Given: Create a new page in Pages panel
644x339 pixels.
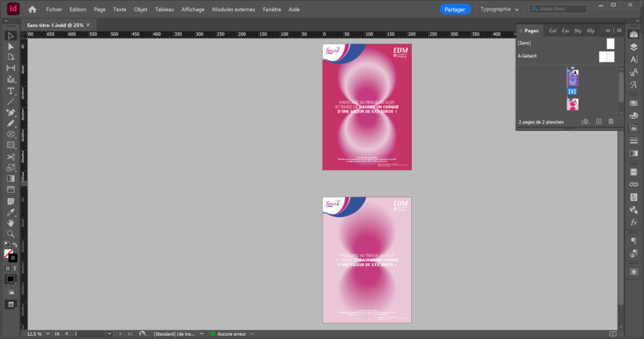Looking at the screenshot, I should click(598, 121).
